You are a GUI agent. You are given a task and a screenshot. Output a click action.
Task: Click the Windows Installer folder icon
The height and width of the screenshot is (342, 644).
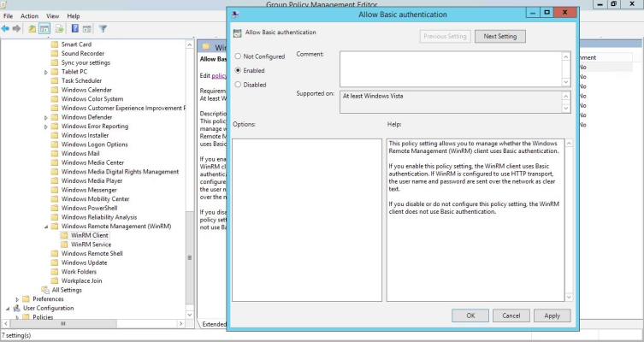54,135
